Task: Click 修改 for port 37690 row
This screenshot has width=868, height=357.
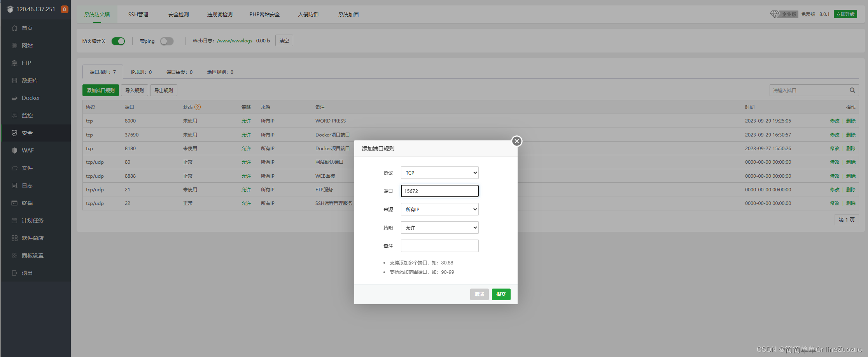Action: coord(835,135)
